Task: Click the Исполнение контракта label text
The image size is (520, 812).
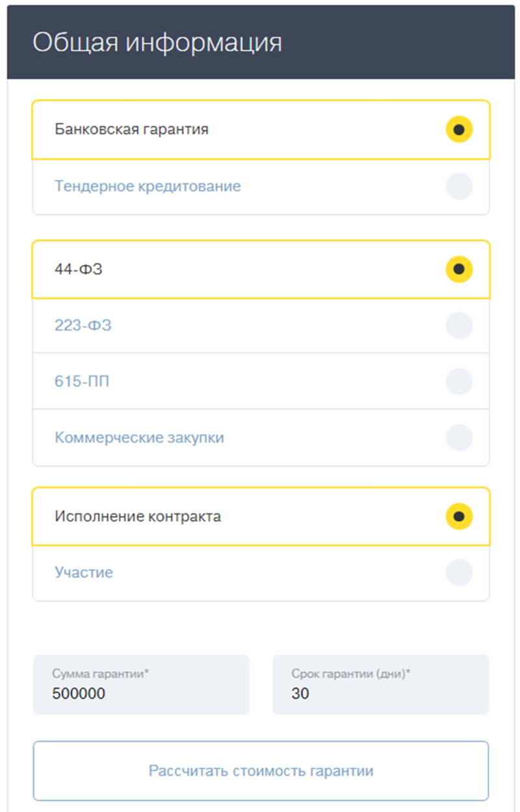Action: coord(138,516)
